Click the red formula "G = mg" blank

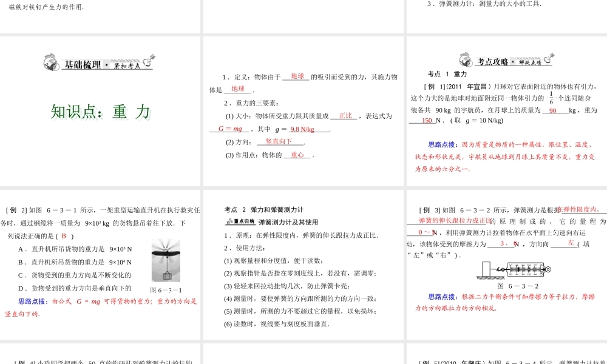(230, 129)
